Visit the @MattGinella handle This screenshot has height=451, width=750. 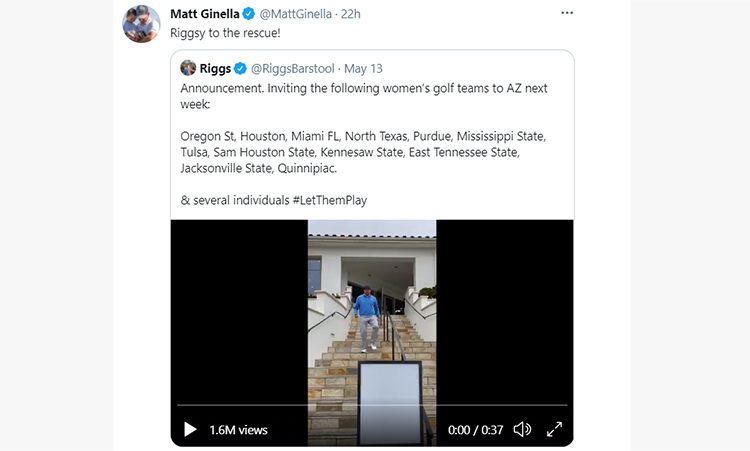[295, 14]
